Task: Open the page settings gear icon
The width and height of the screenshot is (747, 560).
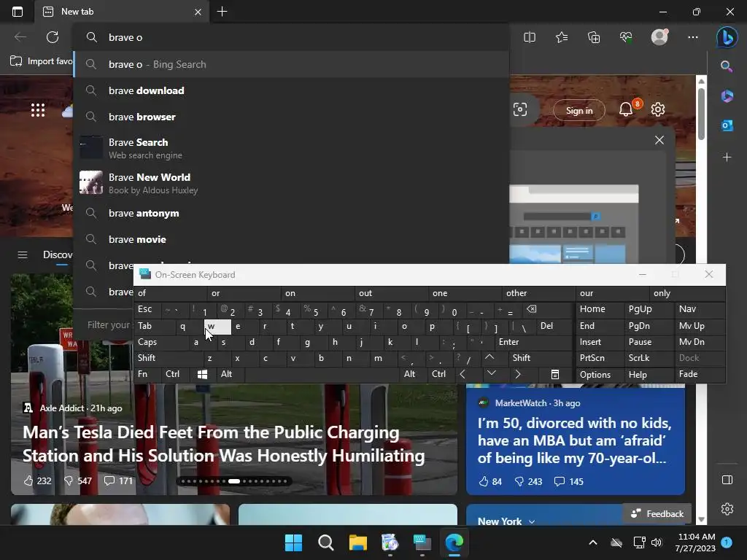Action: 658,109
